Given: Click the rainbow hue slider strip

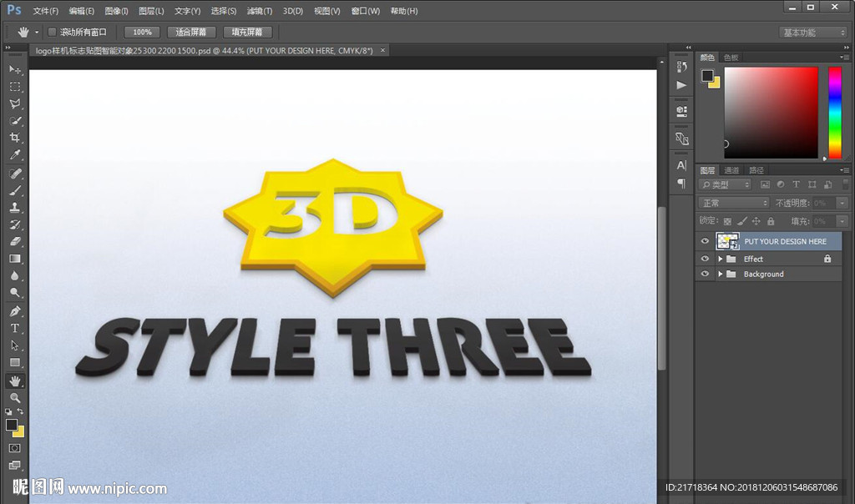Looking at the screenshot, I should tap(834, 112).
